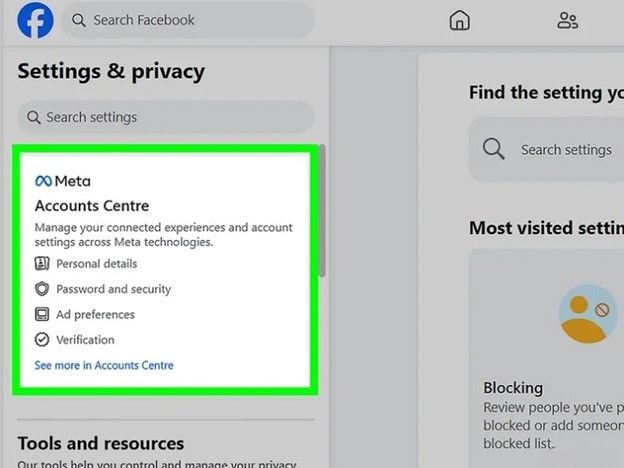Click the magnifier icon in Search Facebook
Viewport: 624px width, 468px height.
[77, 21]
